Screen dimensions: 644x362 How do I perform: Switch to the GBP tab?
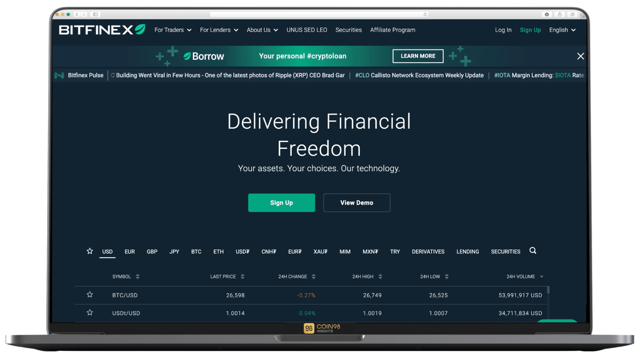tap(152, 252)
